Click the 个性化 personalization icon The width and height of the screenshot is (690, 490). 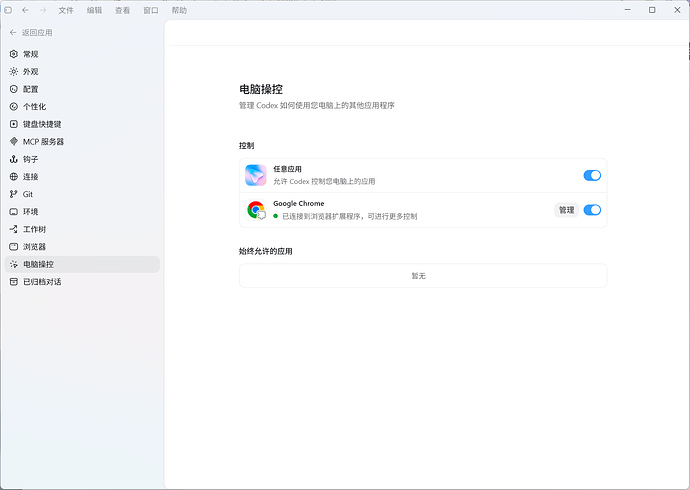point(14,106)
